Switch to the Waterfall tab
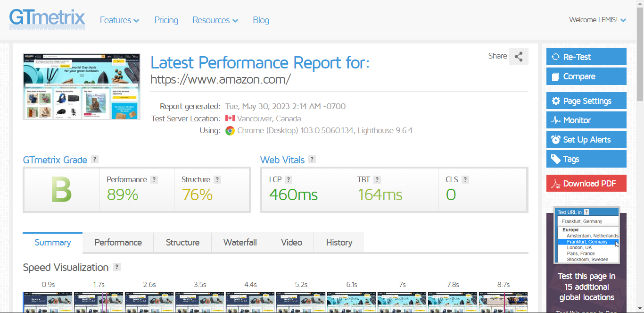 click(x=240, y=243)
